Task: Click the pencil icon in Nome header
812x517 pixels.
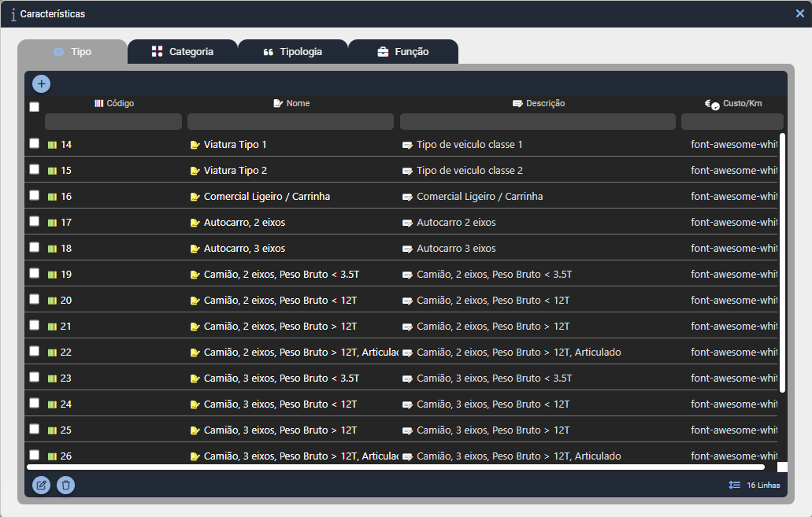Action: 278,104
